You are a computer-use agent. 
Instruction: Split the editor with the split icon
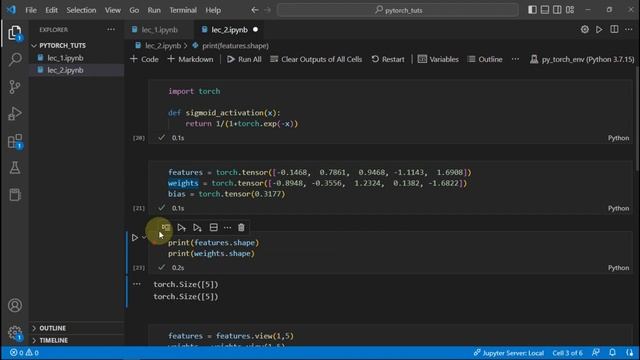(614, 29)
